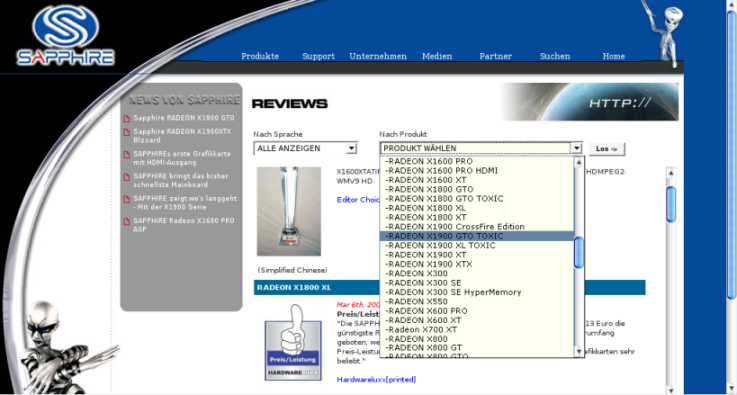Collapse the PRODUKT WÄHLEN dropdown arrow
The width and height of the screenshot is (737, 395).
point(576,149)
